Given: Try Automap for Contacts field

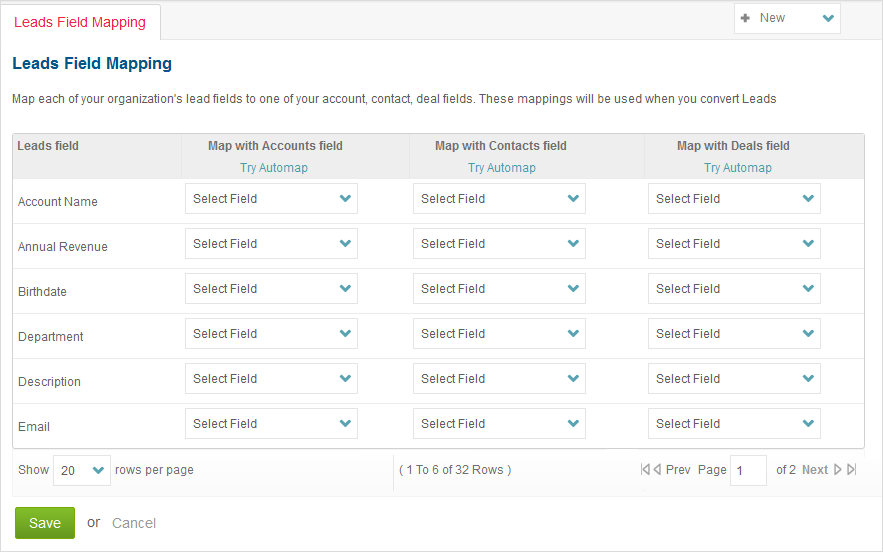Looking at the screenshot, I should tap(502, 168).
